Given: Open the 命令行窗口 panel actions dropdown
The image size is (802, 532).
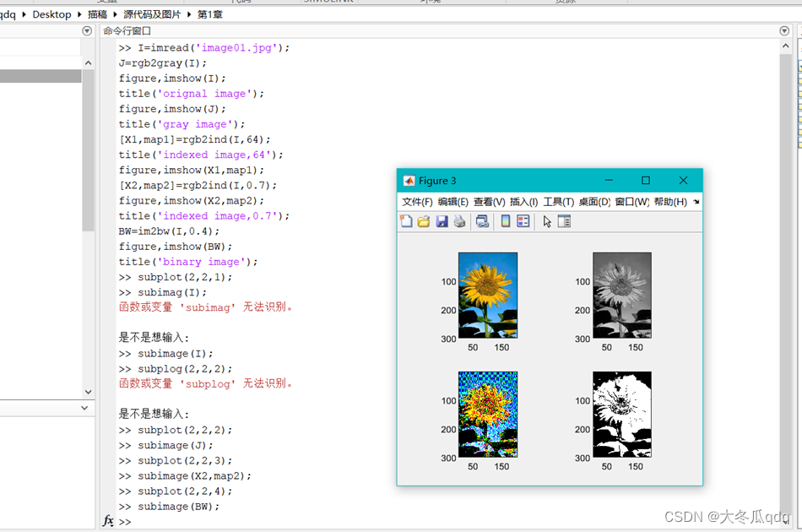Looking at the screenshot, I should click(784, 31).
